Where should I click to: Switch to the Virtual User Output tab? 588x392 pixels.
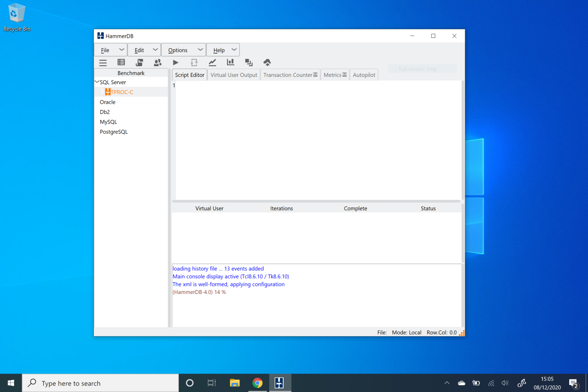click(x=234, y=75)
